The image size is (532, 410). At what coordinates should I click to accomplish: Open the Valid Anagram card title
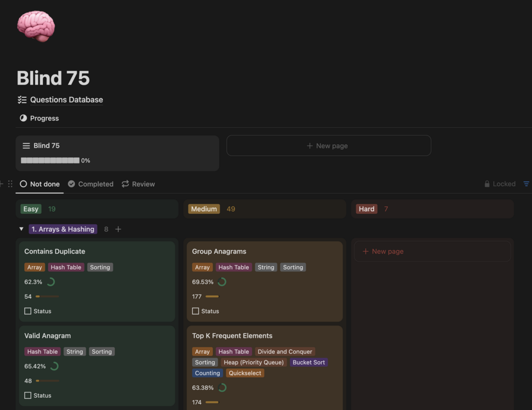pos(48,336)
